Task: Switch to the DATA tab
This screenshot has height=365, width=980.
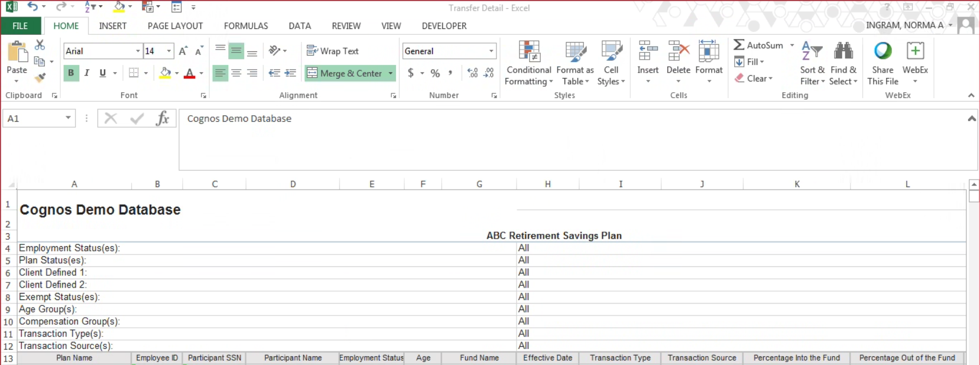Action: click(300, 26)
